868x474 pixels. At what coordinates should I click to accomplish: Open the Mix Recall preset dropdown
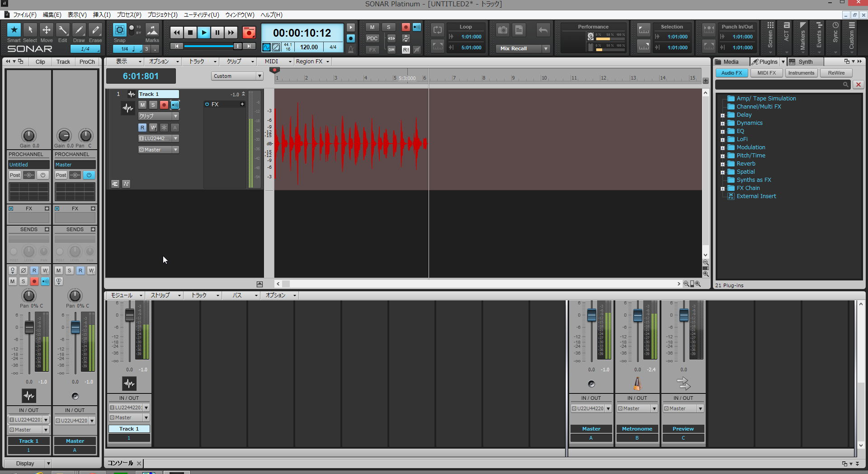tap(546, 49)
